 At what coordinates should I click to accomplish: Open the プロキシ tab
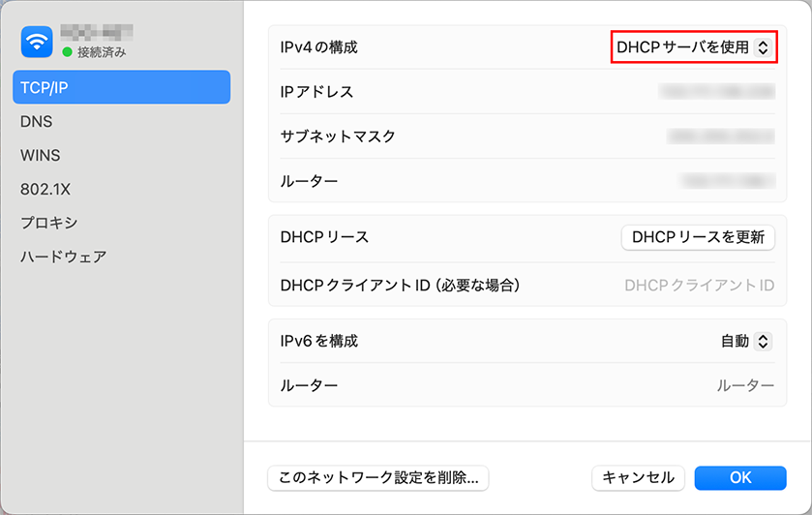(x=48, y=223)
